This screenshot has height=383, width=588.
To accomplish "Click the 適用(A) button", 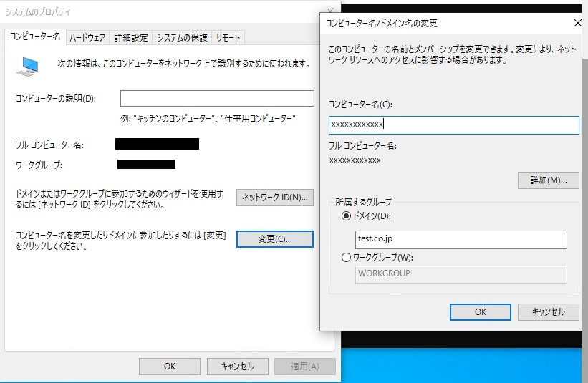I will pos(305,366).
